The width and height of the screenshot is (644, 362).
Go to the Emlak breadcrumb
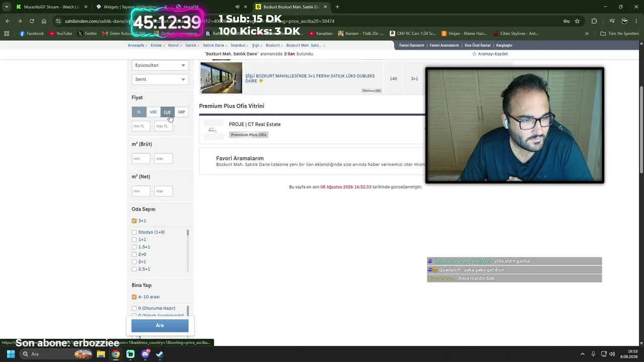(x=156, y=45)
